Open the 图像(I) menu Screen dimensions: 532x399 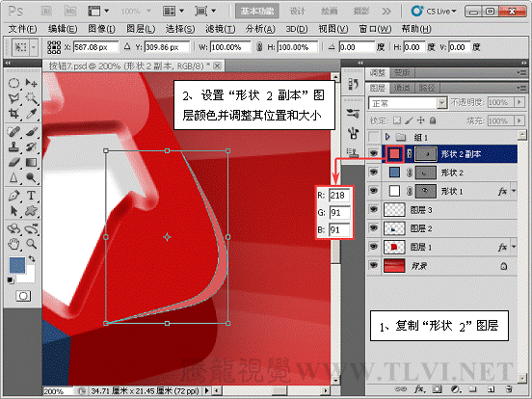[101, 29]
